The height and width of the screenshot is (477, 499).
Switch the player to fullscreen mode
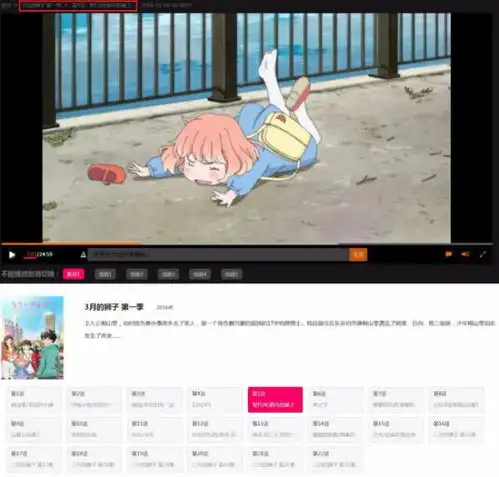483,254
